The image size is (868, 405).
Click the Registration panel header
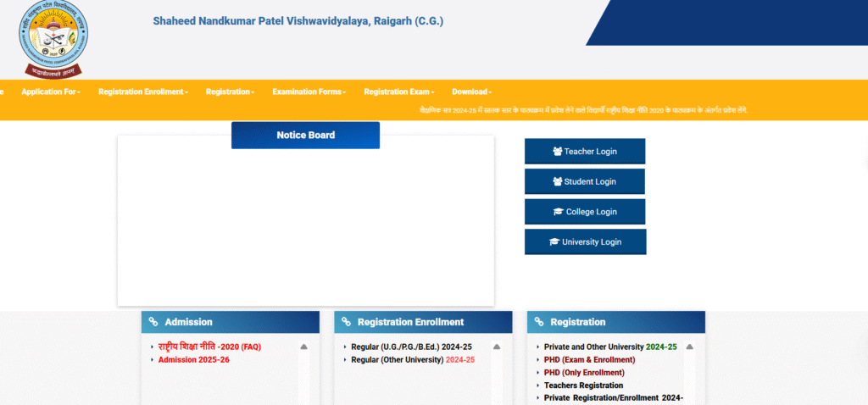click(x=616, y=322)
